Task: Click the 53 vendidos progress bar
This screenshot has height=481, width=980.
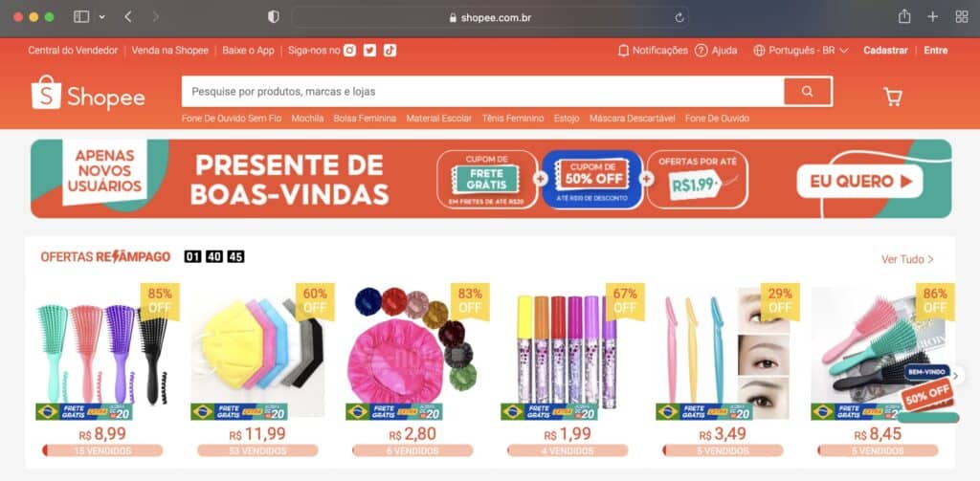Action: coord(257,451)
